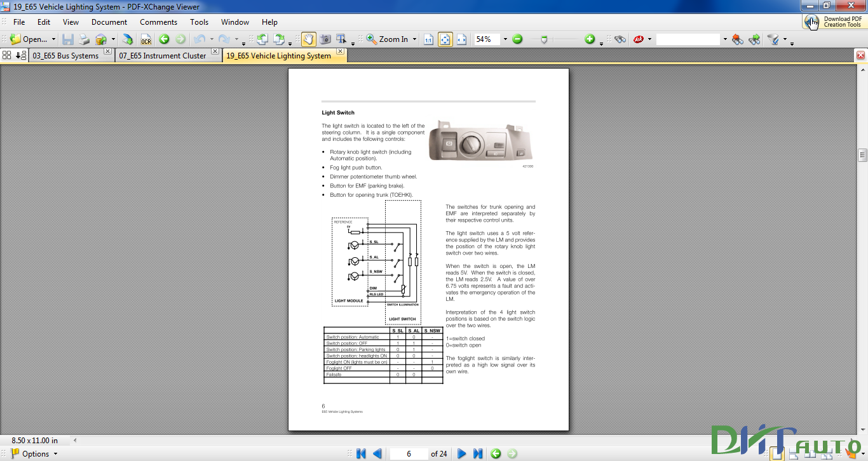868x461 pixels.
Task: Open the zoom percentage dropdown
Action: click(x=505, y=39)
